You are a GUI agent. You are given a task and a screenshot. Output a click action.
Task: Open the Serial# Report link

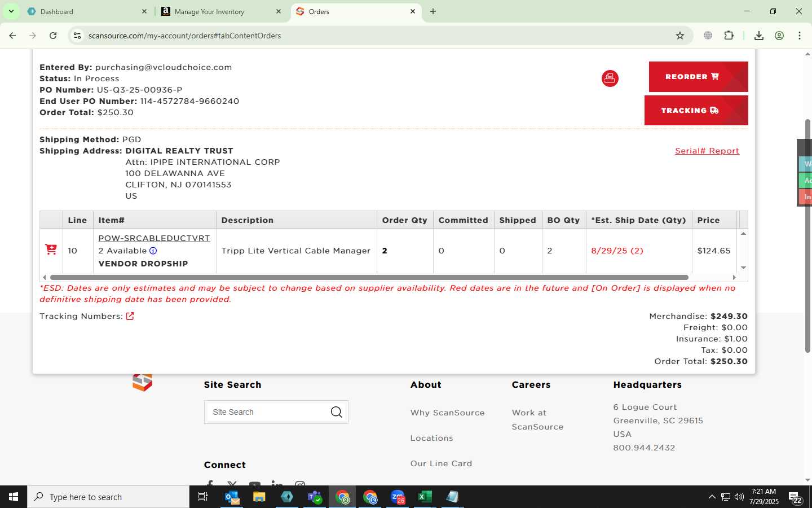[707, 151]
